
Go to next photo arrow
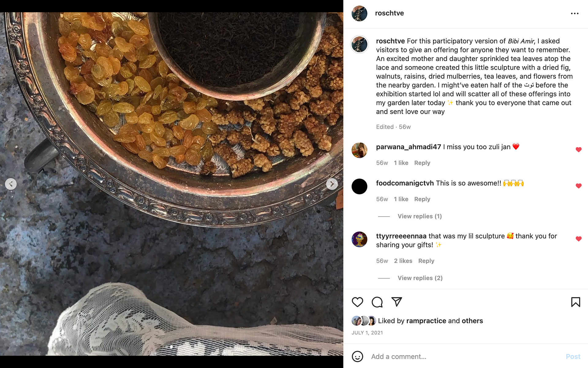coord(332,184)
